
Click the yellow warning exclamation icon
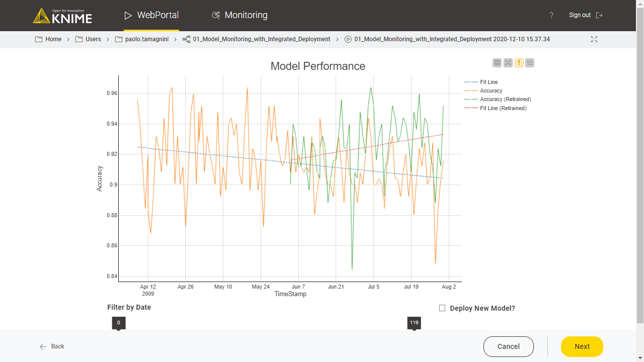[x=519, y=63]
